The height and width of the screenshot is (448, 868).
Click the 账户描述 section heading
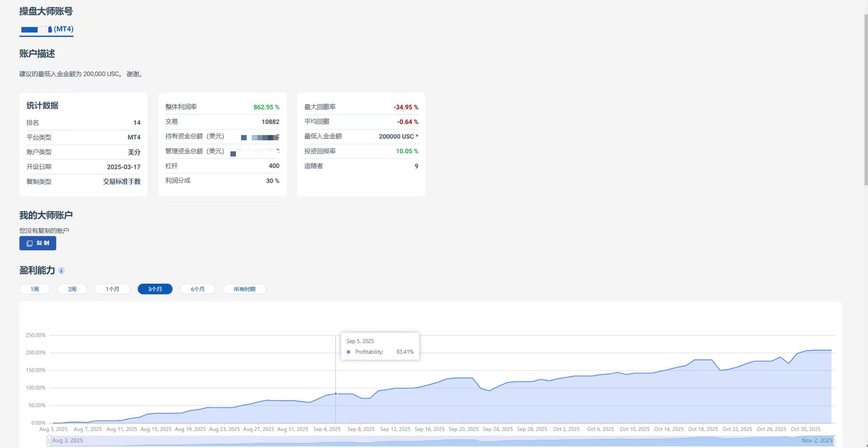point(37,54)
